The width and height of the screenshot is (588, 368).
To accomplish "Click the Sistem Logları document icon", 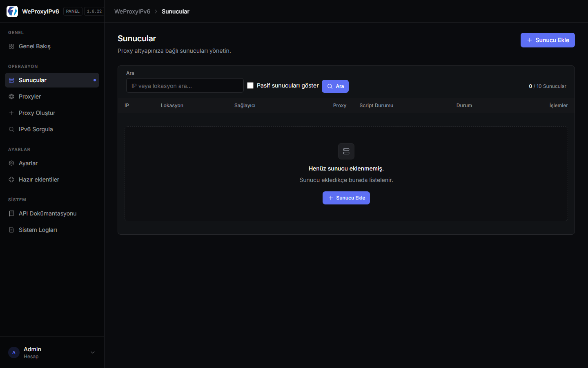I will [11, 230].
